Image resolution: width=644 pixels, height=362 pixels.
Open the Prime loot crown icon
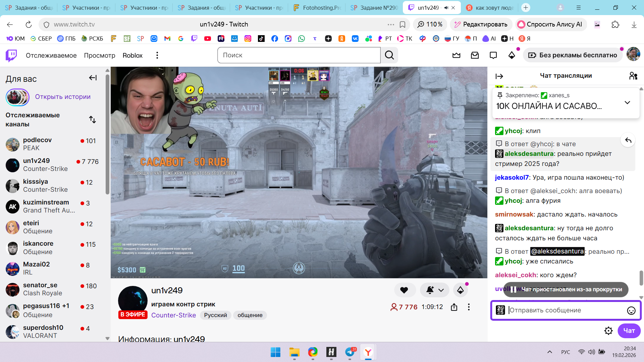(456, 55)
